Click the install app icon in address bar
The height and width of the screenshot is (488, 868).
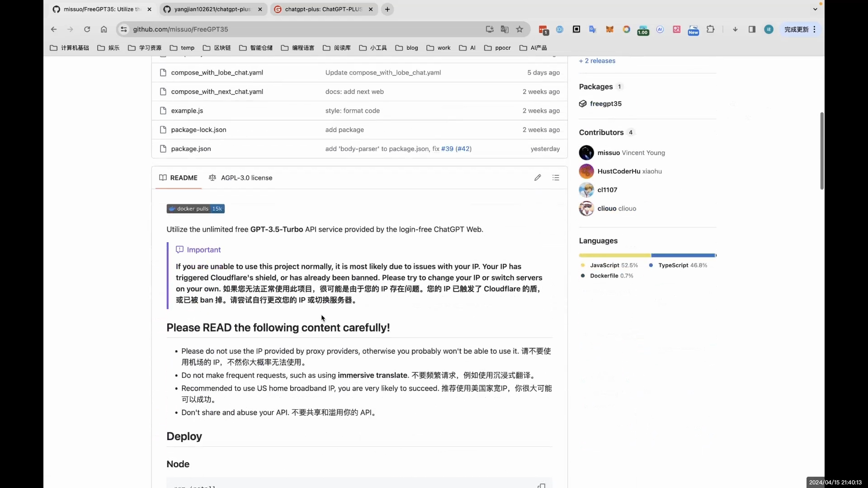tap(490, 29)
